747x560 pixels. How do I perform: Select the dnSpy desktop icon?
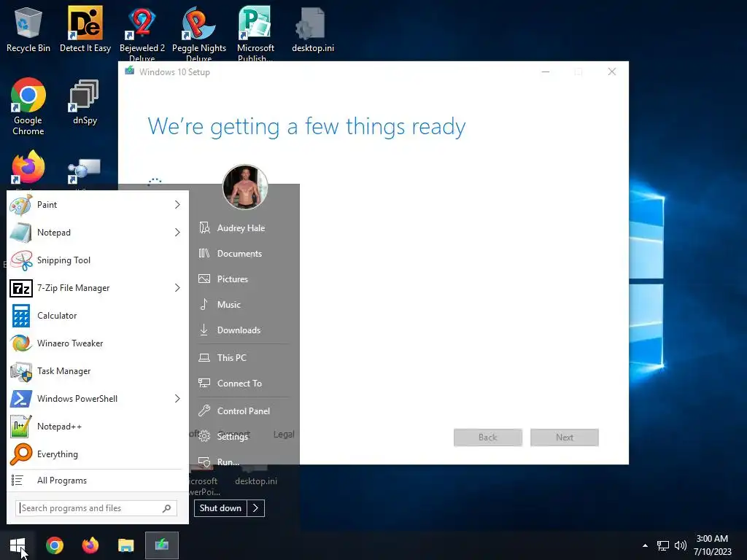point(85,102)
